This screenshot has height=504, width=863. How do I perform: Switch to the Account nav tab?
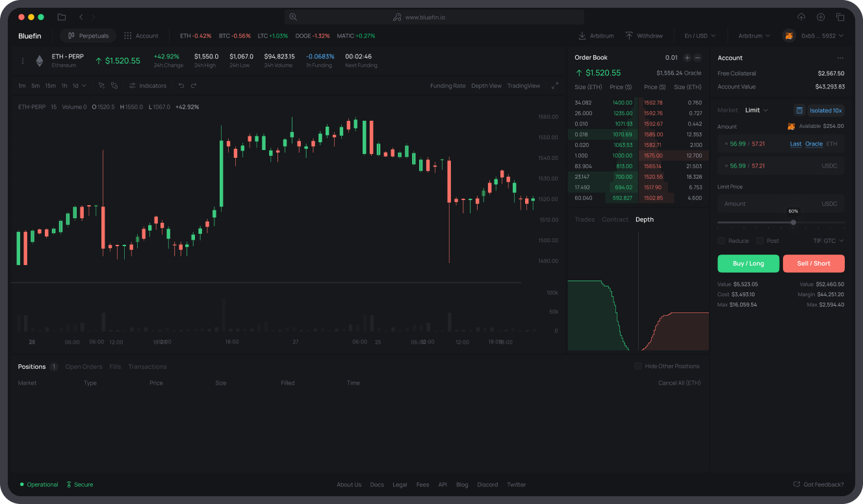pyautogui.click(x=142, y=36)
